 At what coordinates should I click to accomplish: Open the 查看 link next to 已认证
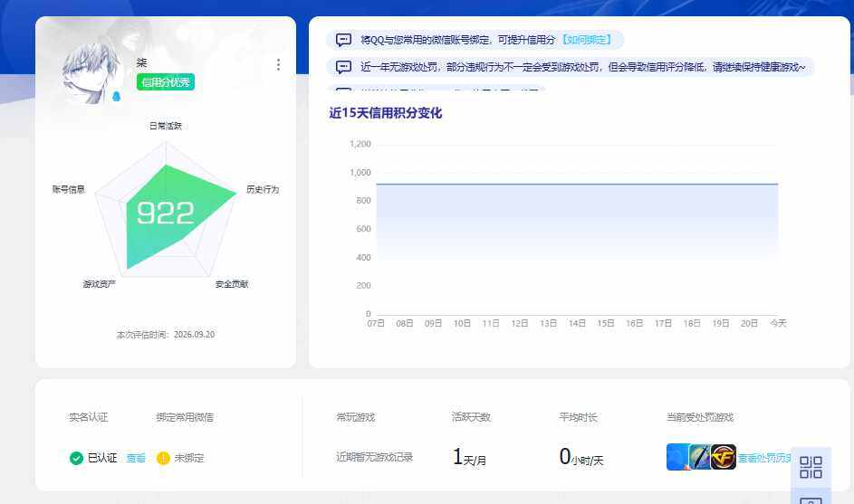136,458
